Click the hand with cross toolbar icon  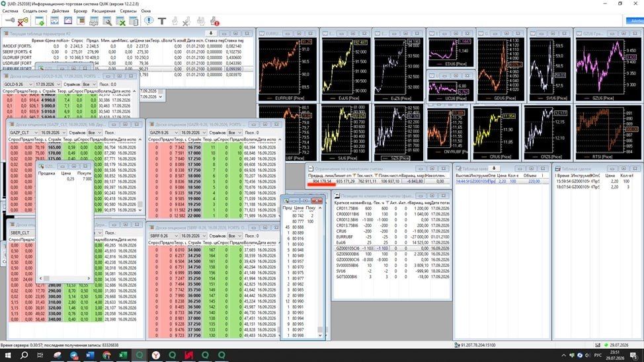(x=186, y=21)
